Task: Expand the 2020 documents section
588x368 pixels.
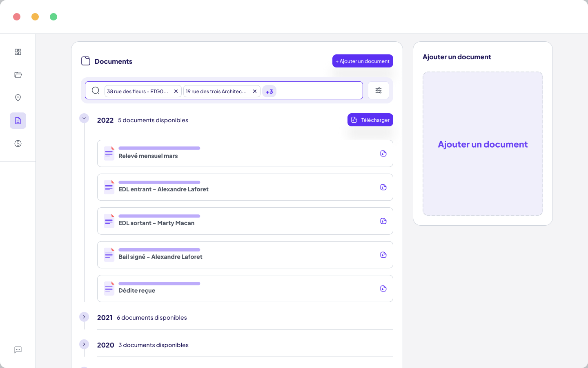Action: pos(84,344)
